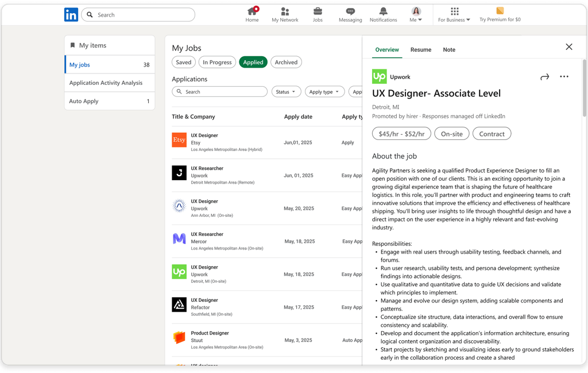Click the LinkedIn logo icon

[71, 14]
